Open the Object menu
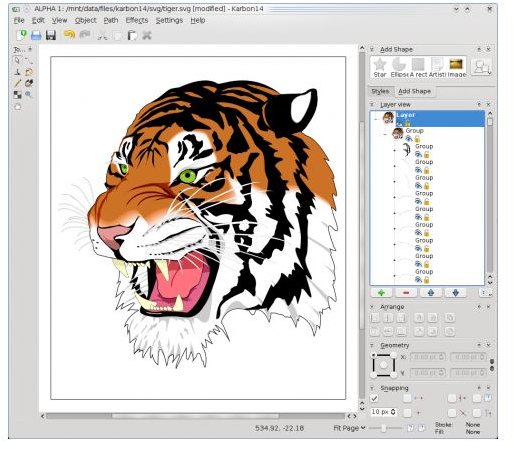This screenshot has height=449, width=514. [x=85, y=20]
